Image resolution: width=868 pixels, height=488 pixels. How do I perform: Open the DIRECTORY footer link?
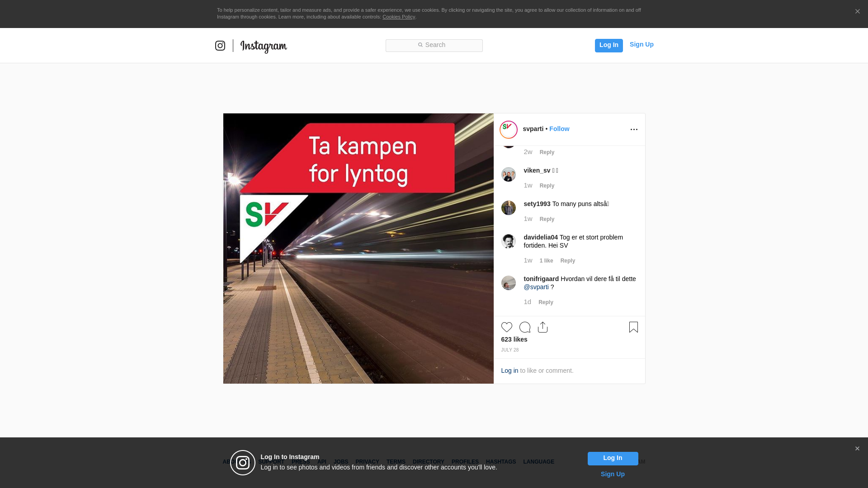point(429,462)
